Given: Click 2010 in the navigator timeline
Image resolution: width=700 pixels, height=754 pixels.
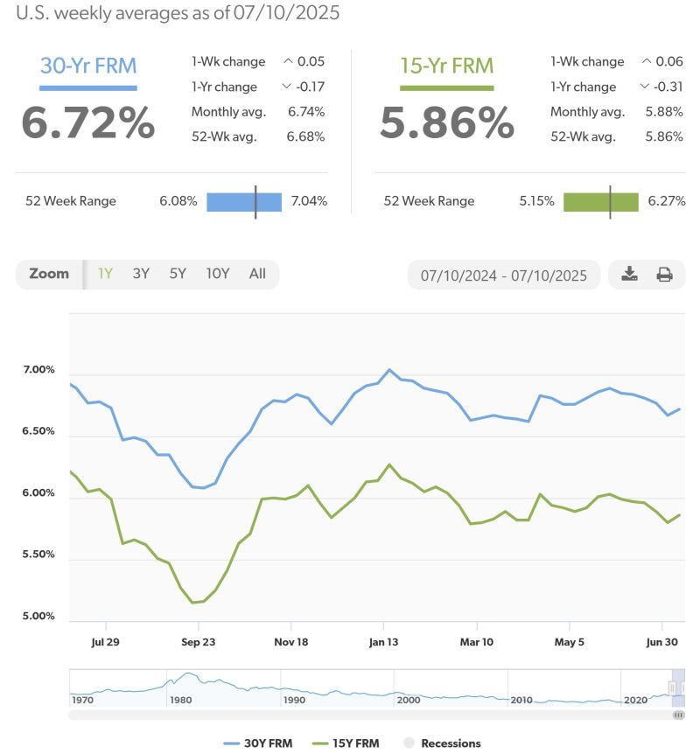Looking at the screenshot, I should [x=521, y=700].
